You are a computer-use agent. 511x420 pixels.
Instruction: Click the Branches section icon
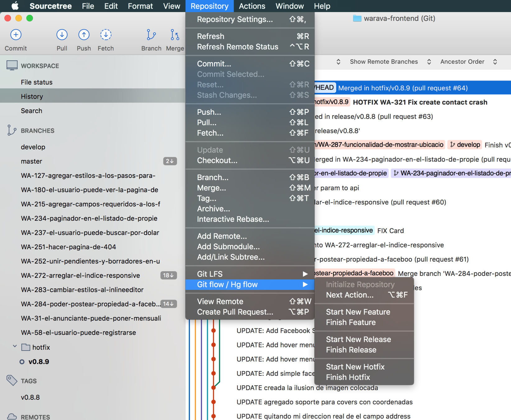coord(12,130)
